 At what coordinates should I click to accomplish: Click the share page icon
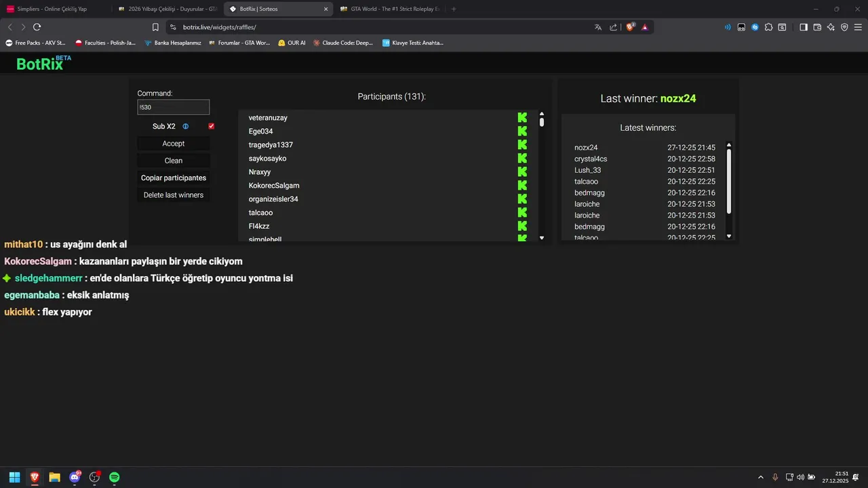tap(614, 27)
